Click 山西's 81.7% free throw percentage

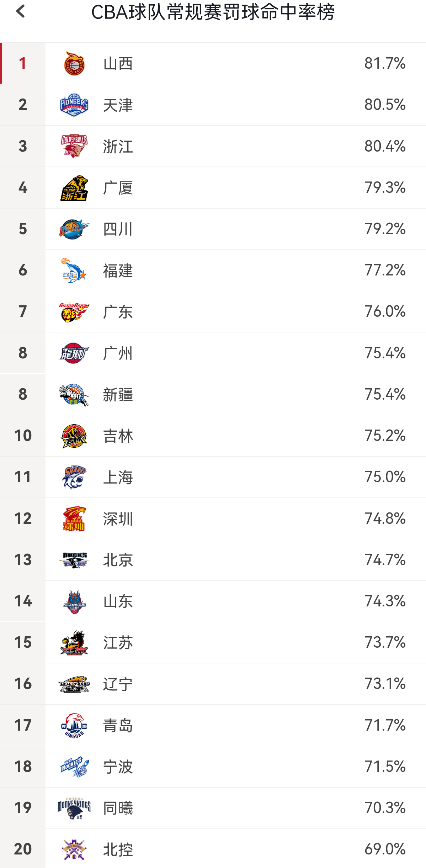[x=385, y=63]
